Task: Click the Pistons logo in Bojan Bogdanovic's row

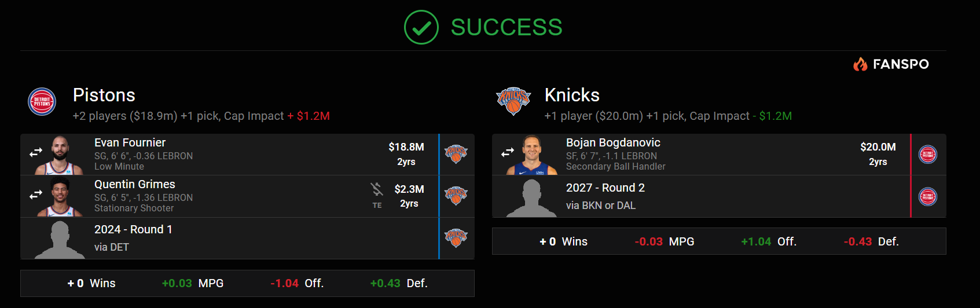Action: pyautogui.click(x=928, y=155)
